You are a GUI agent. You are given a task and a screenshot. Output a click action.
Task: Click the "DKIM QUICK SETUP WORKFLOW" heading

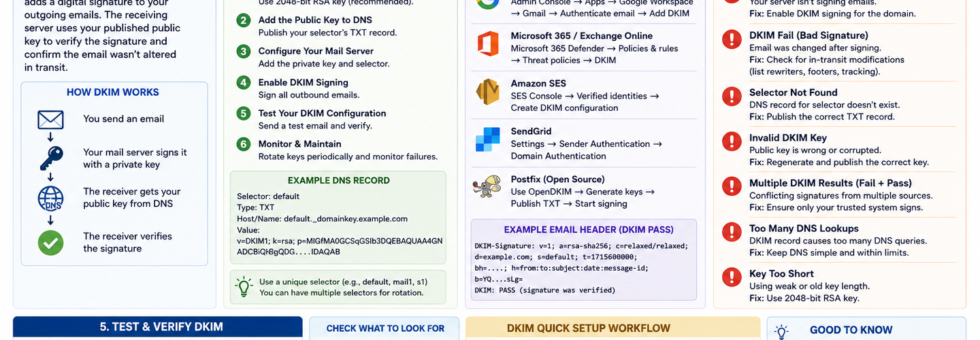pyautogui.click(x=589, y=328)
